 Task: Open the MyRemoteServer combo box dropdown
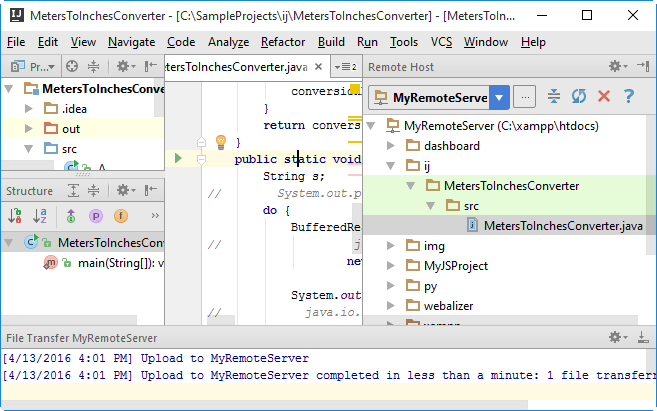(x=499, y=98)
